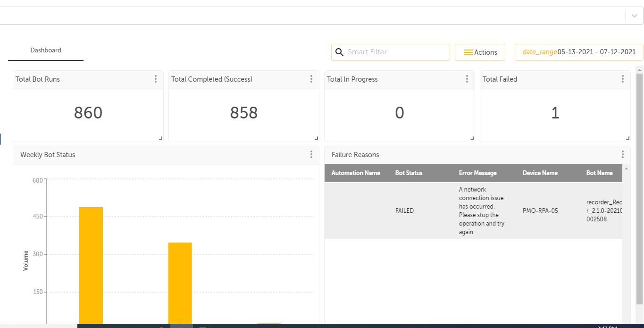644x328 pixels.
Task: Click the Total Completed card corner handle
Action: (317, 138)
